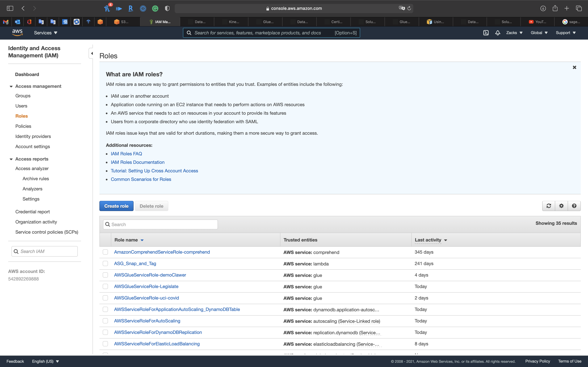This screenshot has height=367, width=588.
Task: Open the Services dropdown menu
Action: pyautogui.click(x=45, y=33)
